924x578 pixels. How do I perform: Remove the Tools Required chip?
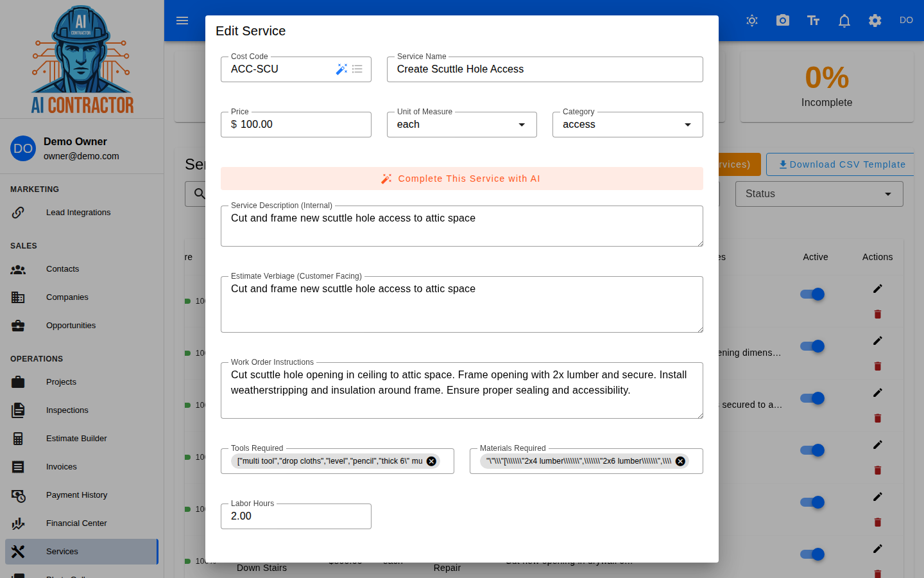pyautogui.click(x=432, y=461)
